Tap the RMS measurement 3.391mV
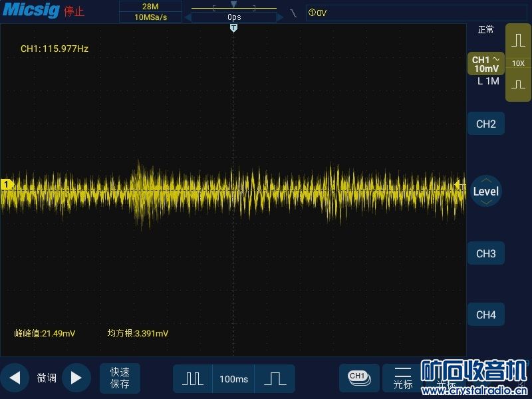 pyautogui.click(x=138, y=333)
